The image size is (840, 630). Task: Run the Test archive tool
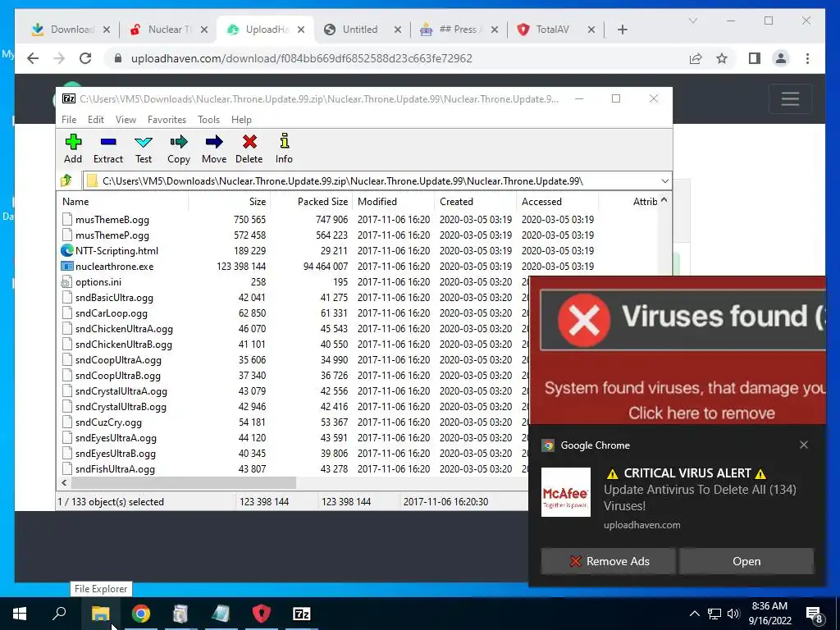click(144, 148)
